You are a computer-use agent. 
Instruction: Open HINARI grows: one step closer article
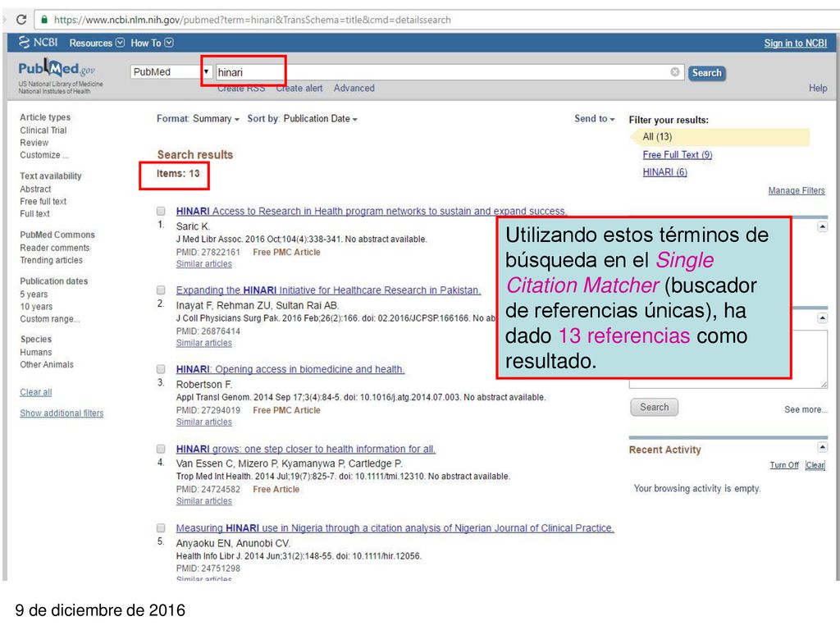pyautogui.click(x=305, y=449)
